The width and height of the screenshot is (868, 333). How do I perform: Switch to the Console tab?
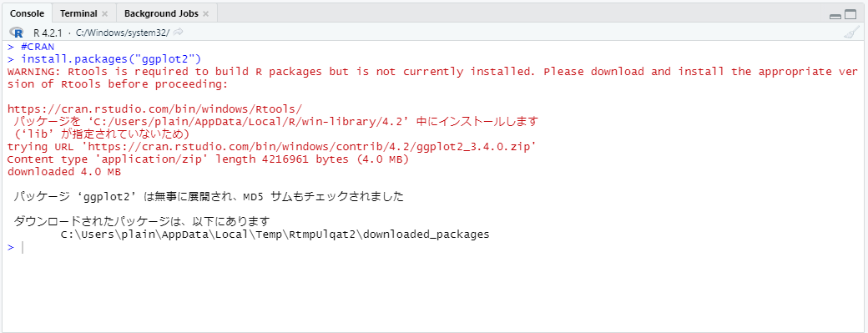[x=27, y=13]
